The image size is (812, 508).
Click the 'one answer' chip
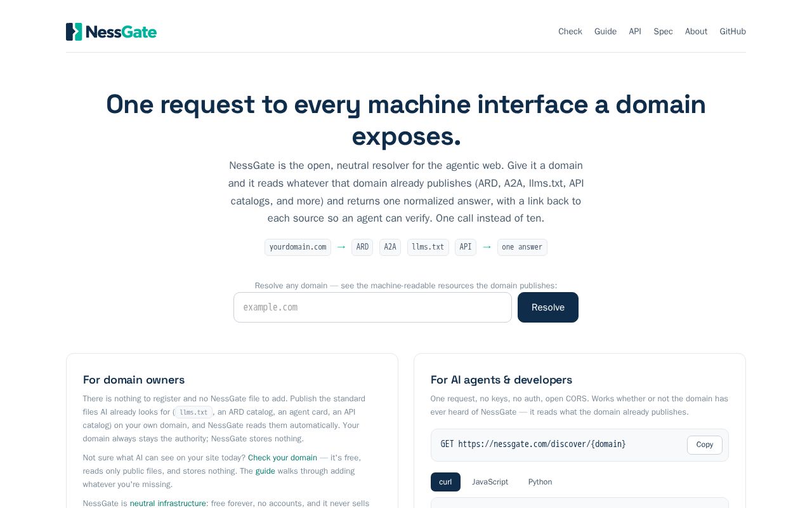coord(522,247)
